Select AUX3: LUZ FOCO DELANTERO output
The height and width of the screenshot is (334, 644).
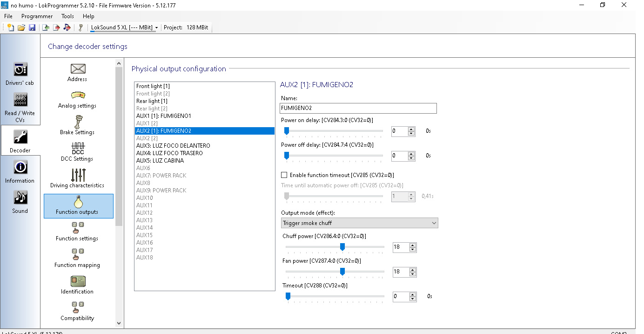point(205,146)
